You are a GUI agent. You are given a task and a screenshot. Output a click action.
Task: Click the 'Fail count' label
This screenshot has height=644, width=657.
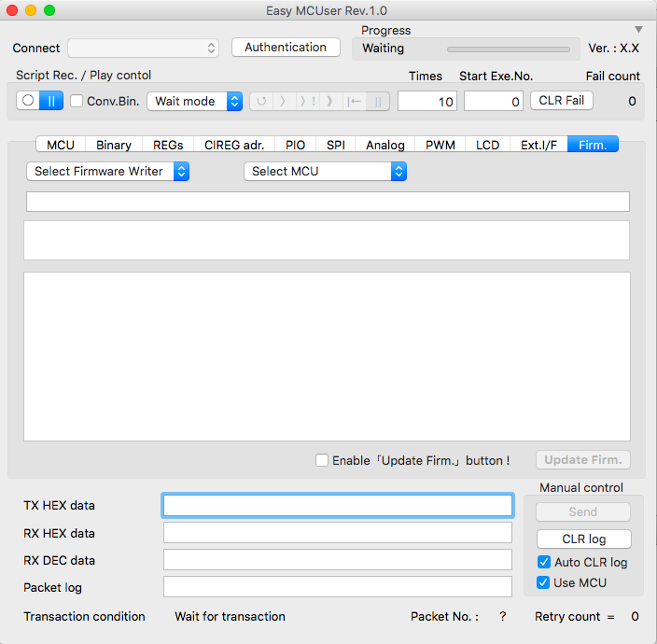coord(612,76)
